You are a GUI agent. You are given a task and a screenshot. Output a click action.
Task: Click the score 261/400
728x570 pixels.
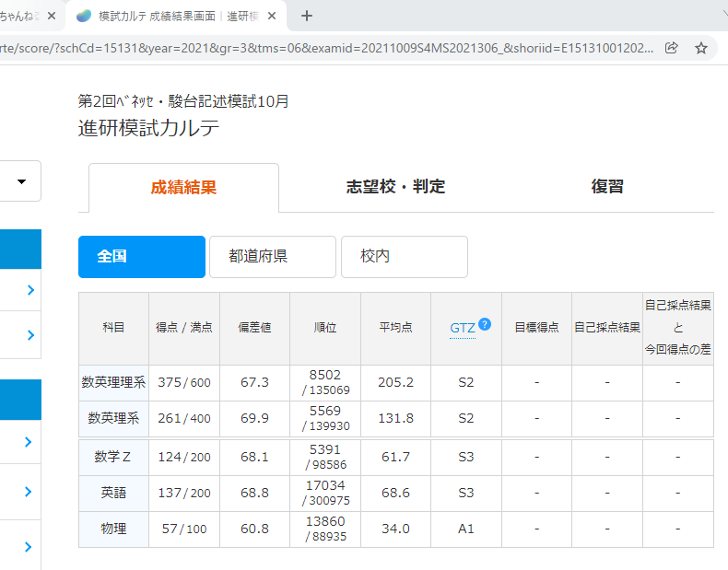pos(184,418)
